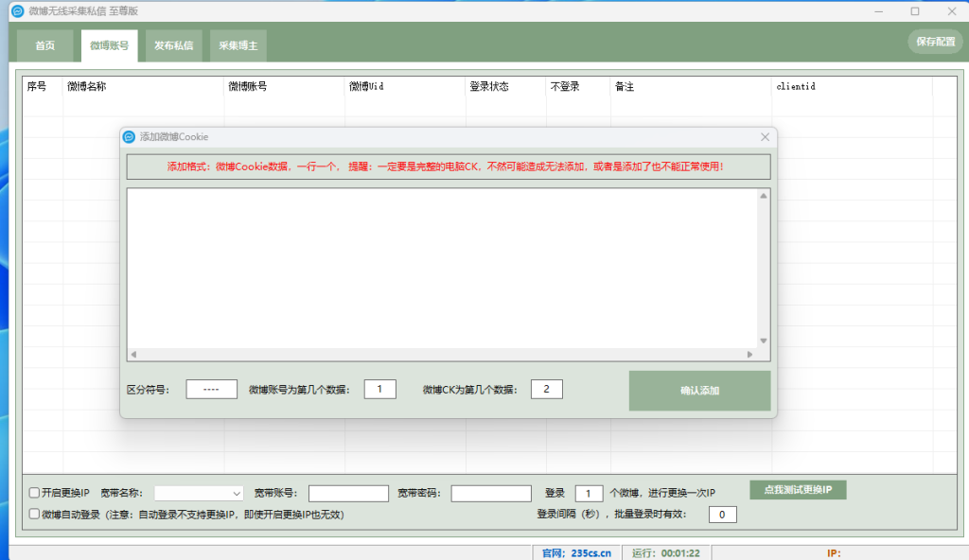Click the app logo icon in title bar
The image size is (969, 560).
16,11
